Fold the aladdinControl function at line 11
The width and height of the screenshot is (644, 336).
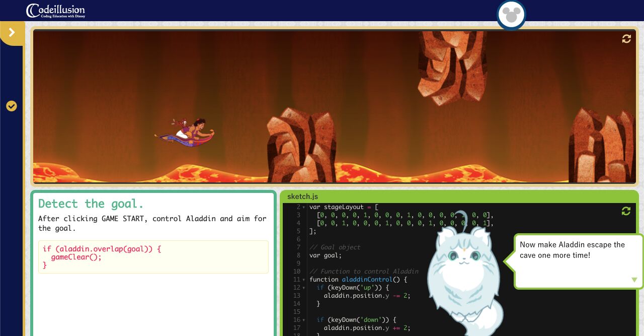click(x=304, y=280)
